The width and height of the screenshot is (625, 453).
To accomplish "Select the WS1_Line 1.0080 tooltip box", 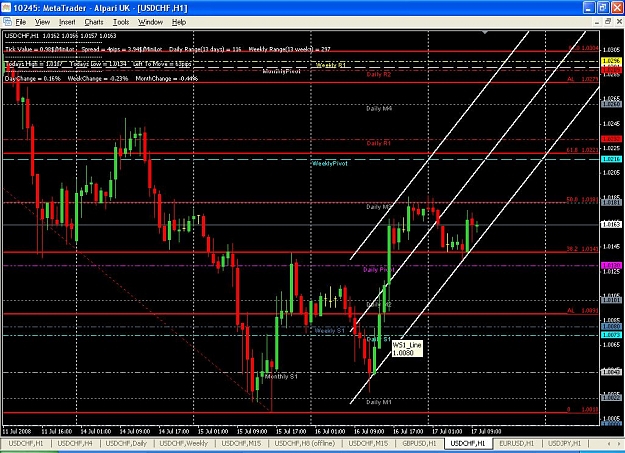I will point(407,349).
